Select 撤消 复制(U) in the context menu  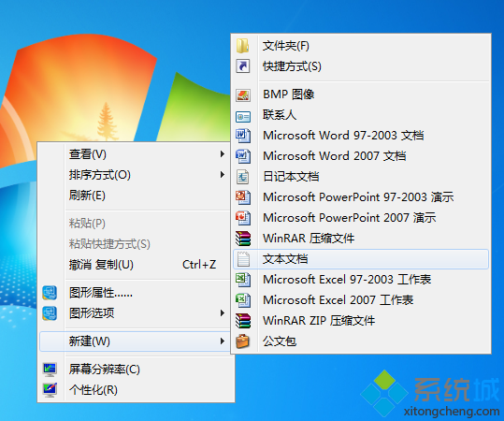pyautogui.click(x=135, y=265)
